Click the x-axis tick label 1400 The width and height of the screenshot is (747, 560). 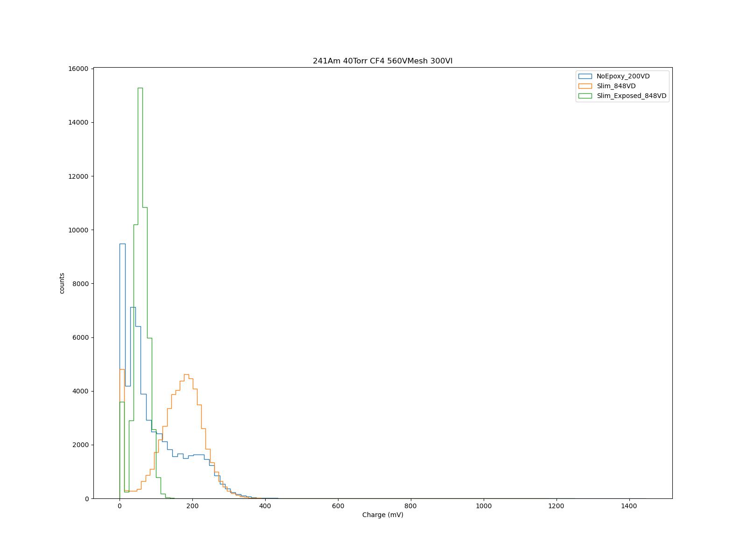(629, 506)
